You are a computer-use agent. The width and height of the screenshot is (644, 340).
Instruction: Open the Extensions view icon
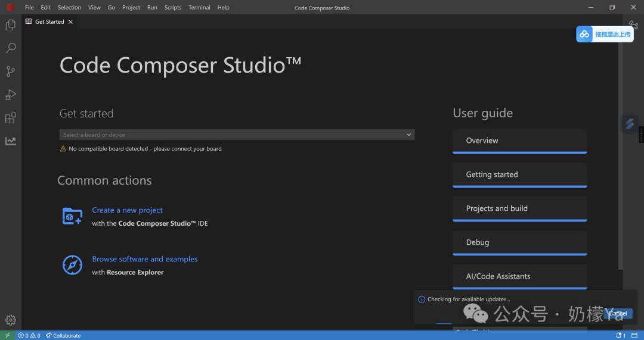(x=11, y=118)
